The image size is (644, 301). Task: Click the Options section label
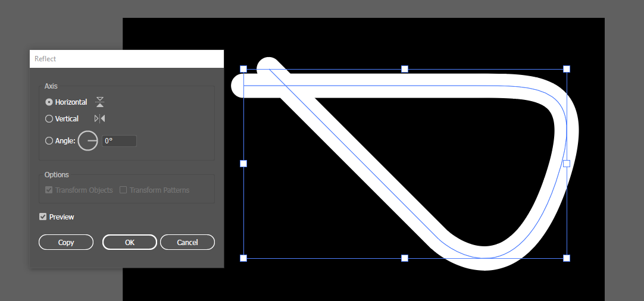(x=57, y=174)
